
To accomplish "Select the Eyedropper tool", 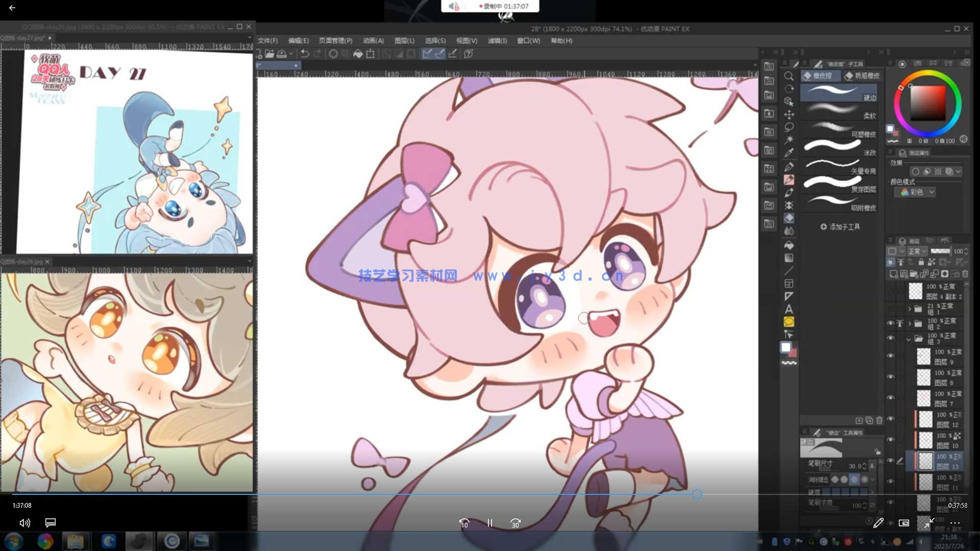I will [x=789, y=153].
